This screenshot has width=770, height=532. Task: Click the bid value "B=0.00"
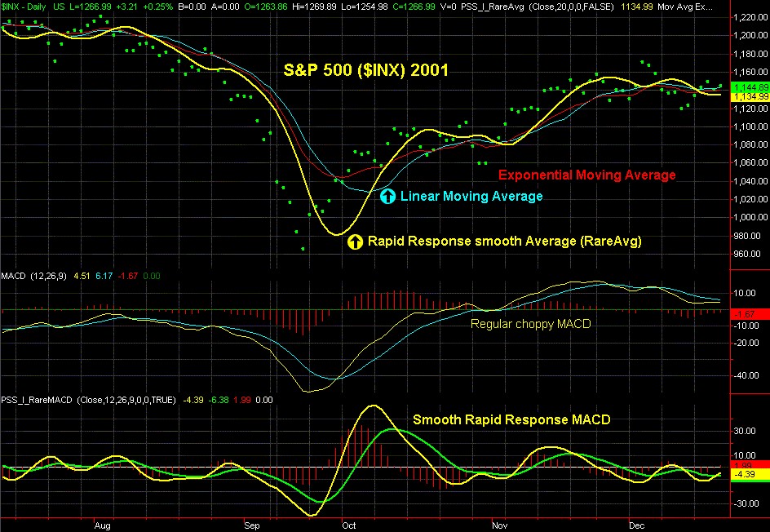point(192,7)
